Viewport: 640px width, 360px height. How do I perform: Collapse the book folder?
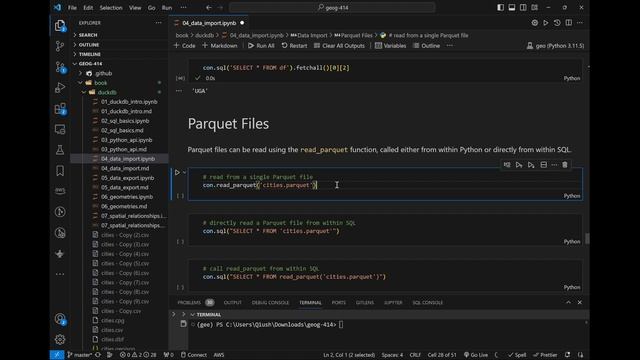(x=100, y=83)
